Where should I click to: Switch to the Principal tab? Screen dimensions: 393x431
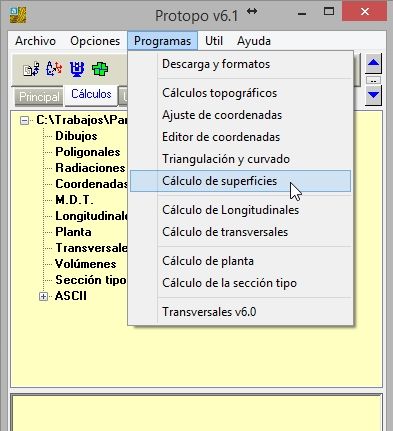(x=39, y=97)
